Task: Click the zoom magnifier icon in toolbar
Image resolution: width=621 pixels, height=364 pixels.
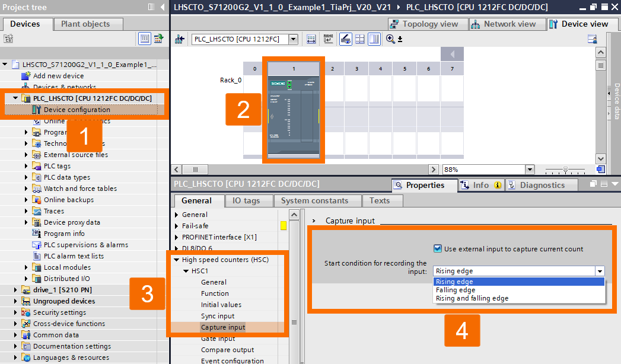Action: (x=390, y=39)
